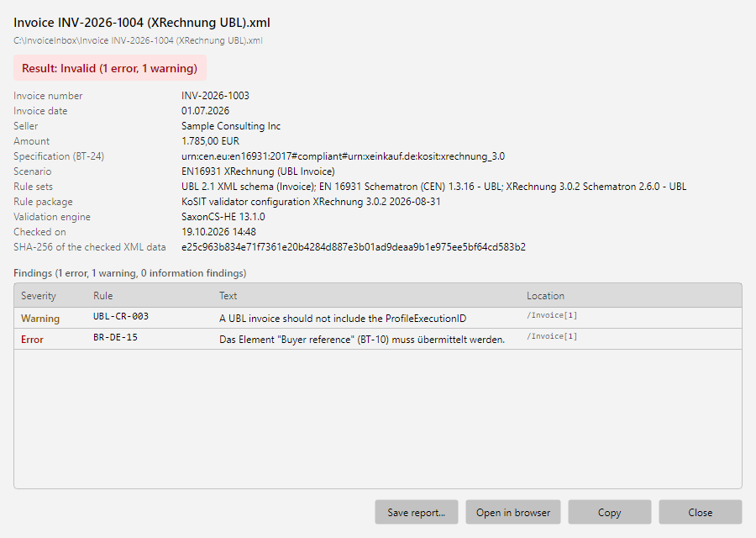Viewport: 756px width, 538px height.
Task: Click the Specification (BT-24) label
Action: pyautogui.click(x=59, y=156)
